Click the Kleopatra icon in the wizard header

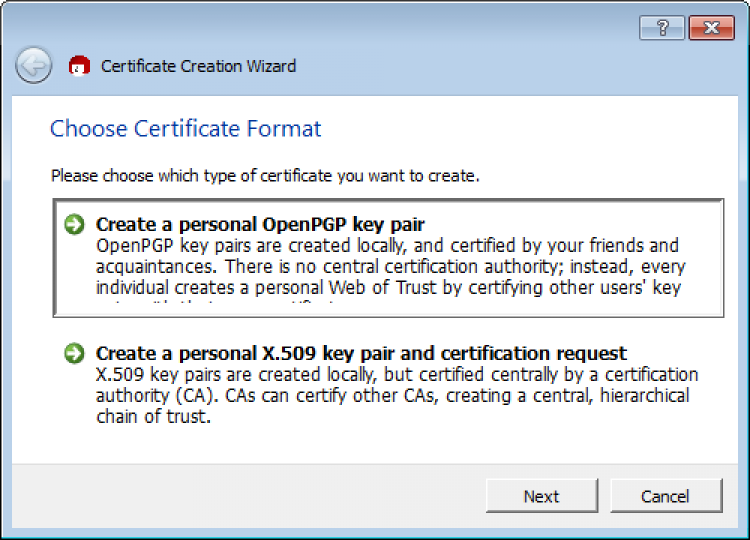[x=79, y=66]
